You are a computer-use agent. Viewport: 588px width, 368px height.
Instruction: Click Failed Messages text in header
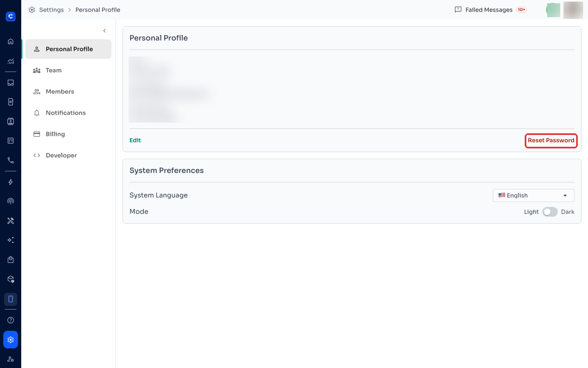(489, 10)
